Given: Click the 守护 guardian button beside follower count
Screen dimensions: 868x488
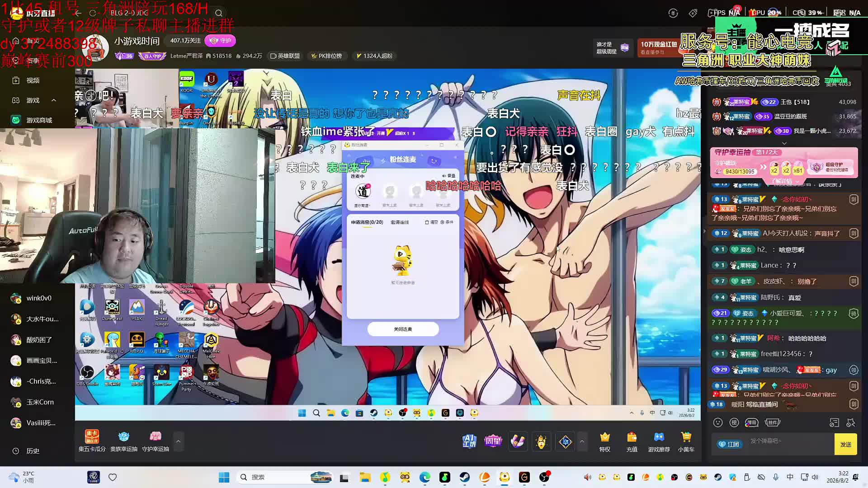Looking at the screenshot, I should [220, 41].
